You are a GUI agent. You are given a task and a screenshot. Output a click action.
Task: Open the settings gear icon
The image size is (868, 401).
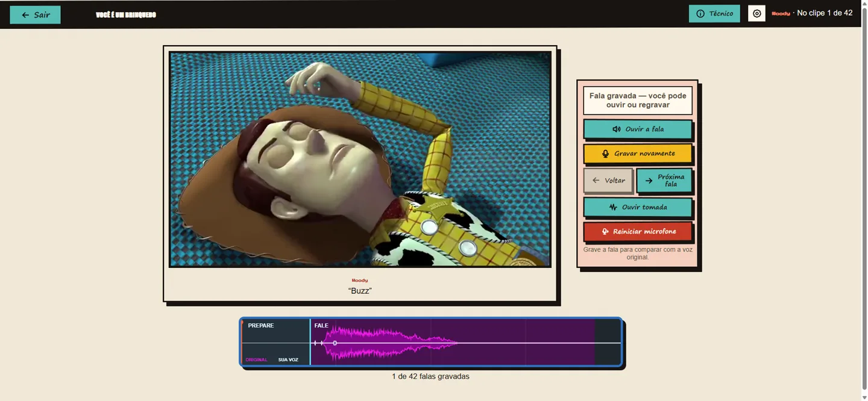[x=756, y=13]
